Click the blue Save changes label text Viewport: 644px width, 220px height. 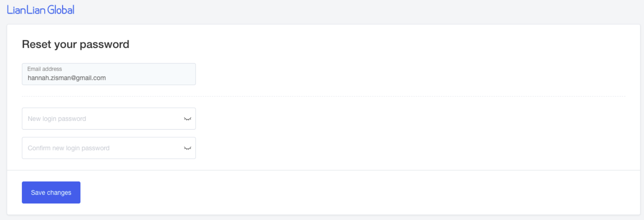pyautogui.click(x=51, y=193)
